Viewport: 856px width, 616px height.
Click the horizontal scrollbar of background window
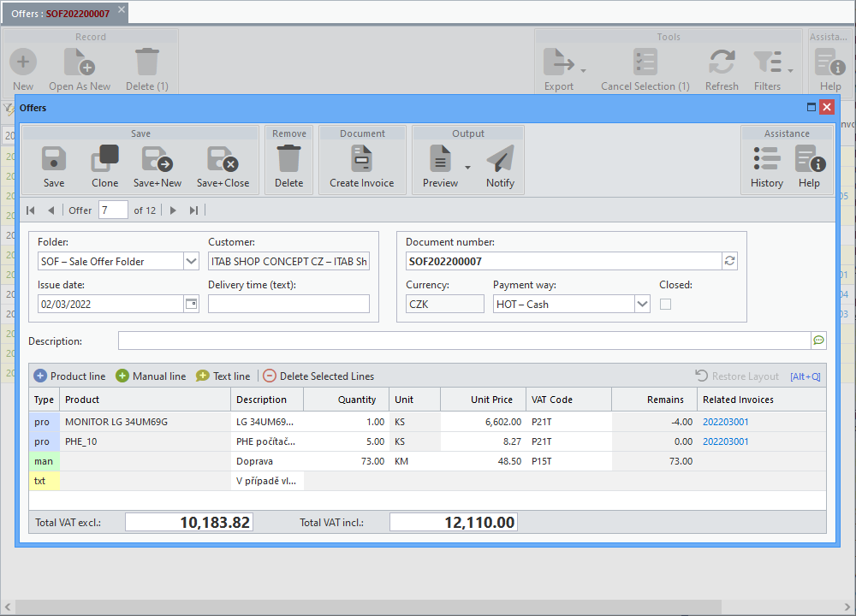pyautogui.click(x=368, y=607)
